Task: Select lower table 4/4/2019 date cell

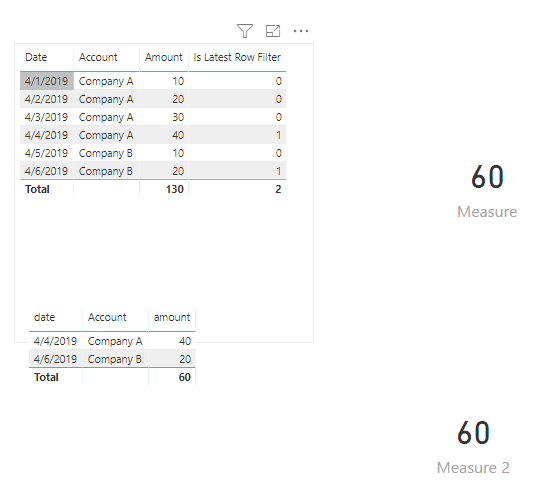Action: point(55,341)
